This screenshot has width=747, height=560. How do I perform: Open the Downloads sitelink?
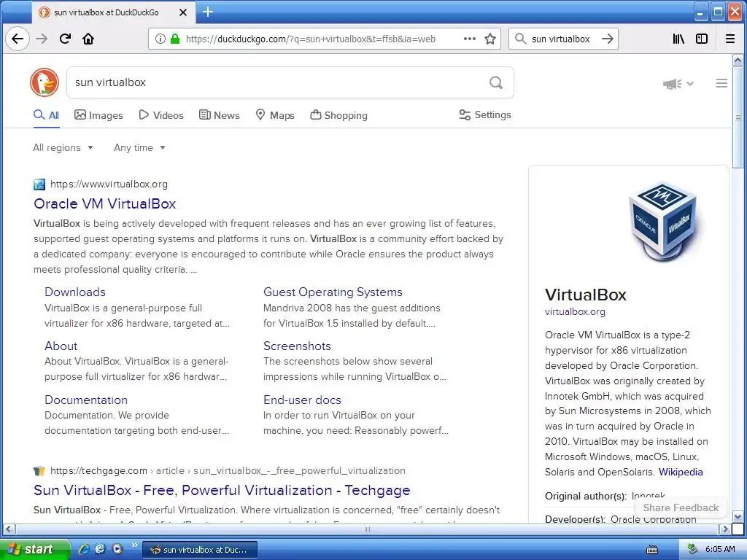tap(75, 292)
